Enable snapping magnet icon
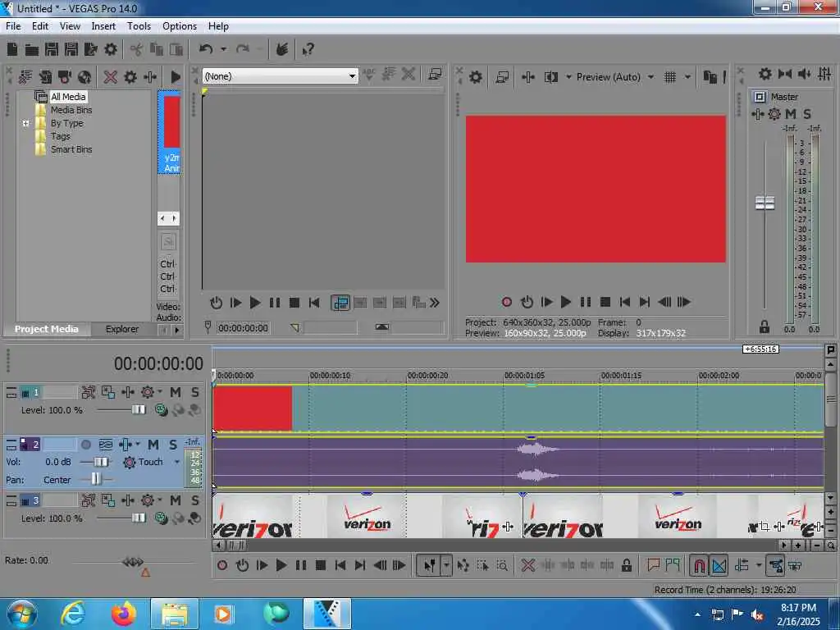This screenshot has height=630, width=840. (x=699, y=566)
